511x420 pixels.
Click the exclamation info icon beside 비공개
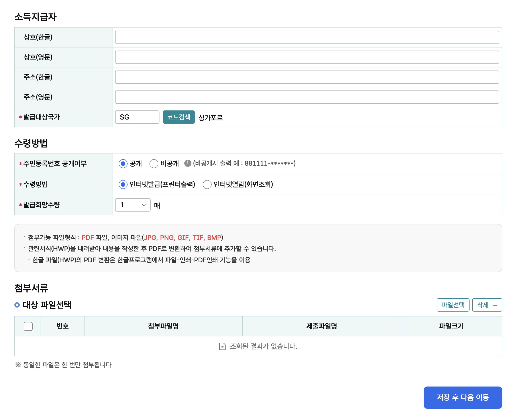point(187,163)
